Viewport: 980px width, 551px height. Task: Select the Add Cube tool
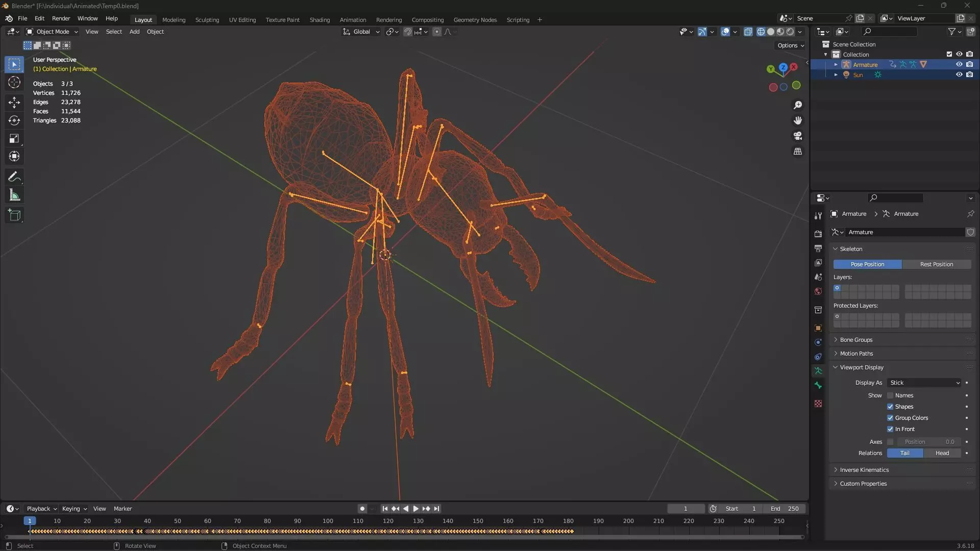tap(14, 215)
